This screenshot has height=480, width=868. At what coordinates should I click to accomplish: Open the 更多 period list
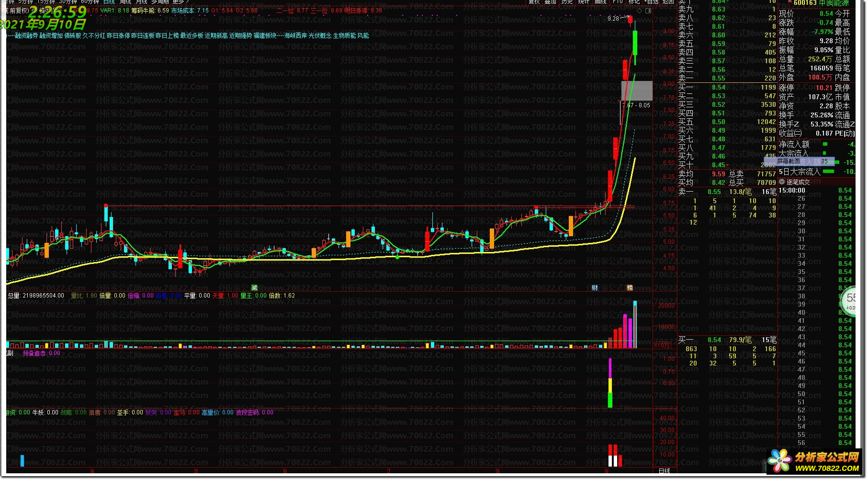pos(180,2)
